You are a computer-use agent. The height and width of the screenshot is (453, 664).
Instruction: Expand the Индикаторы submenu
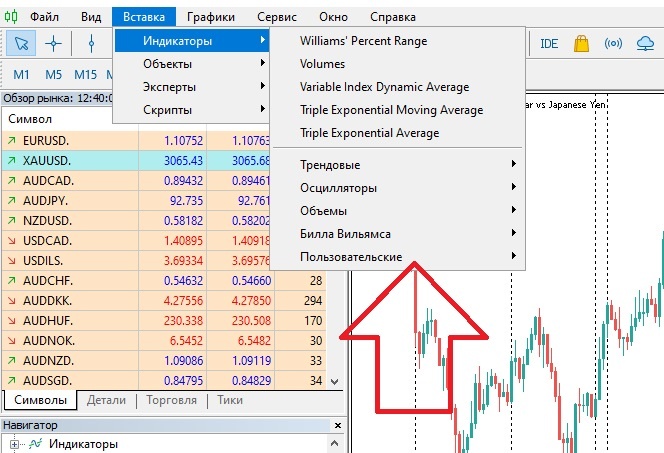click(192, 41)
